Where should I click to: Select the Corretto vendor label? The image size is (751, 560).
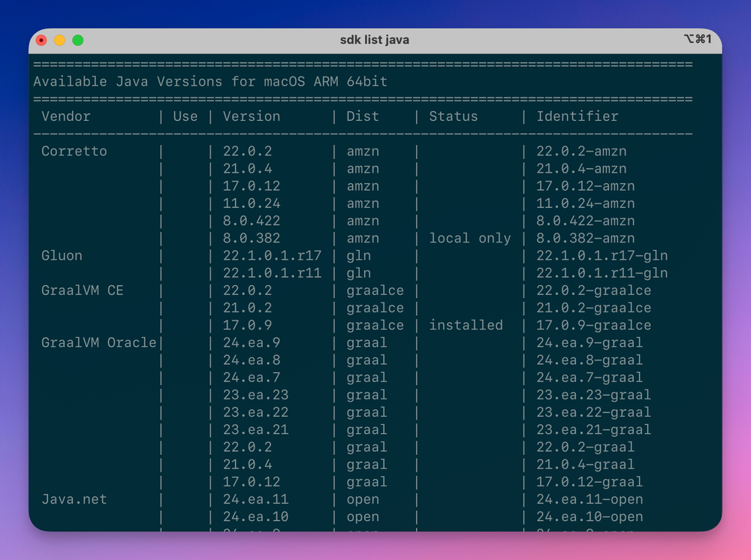[74, 151]
